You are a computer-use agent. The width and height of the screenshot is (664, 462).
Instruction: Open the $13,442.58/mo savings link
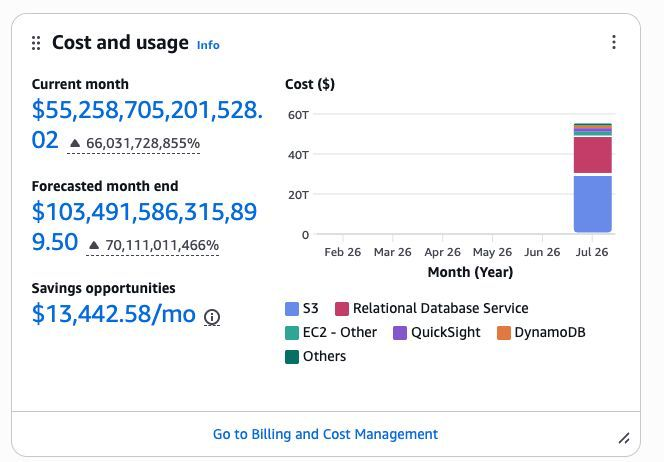tap(114, 314)
